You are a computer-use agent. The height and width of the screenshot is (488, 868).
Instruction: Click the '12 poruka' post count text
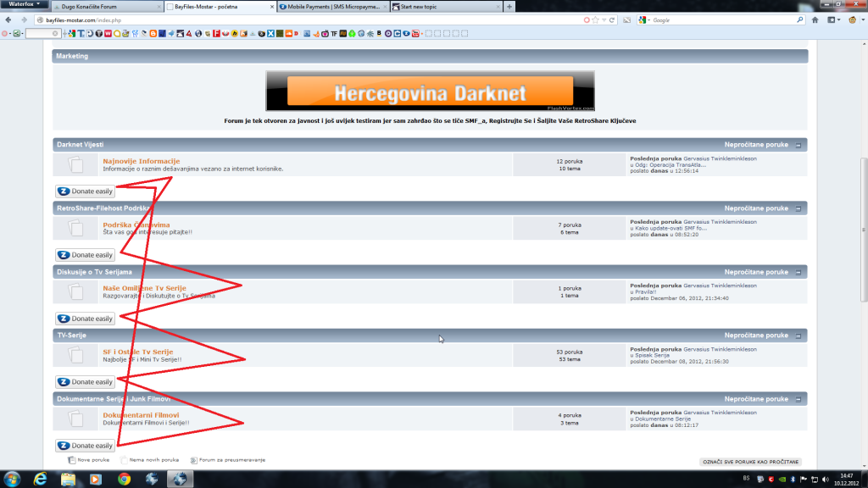(569, 162)
